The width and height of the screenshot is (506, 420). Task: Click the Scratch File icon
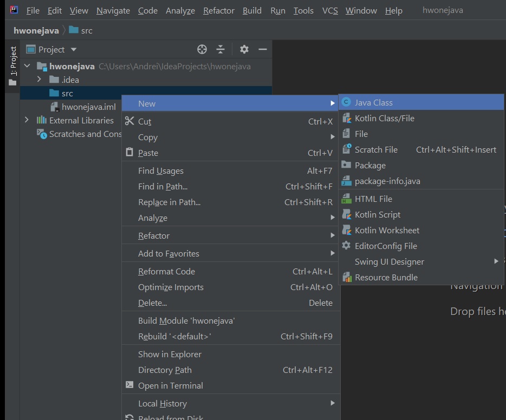click(x=347, y=149)
